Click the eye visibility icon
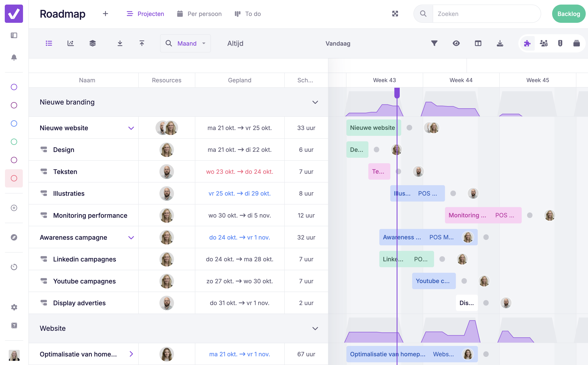Screen dimensions: 588x365 coord(456,43)
